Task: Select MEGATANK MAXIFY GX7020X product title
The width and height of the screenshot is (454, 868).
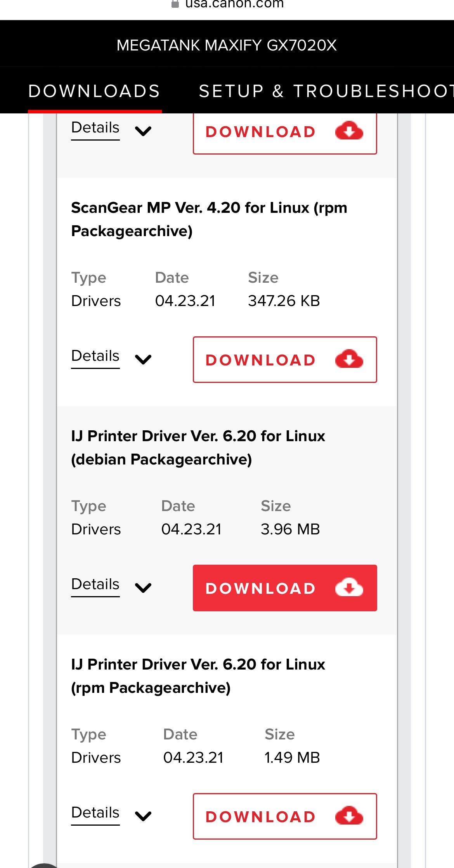Action: [x=227, y=45]
